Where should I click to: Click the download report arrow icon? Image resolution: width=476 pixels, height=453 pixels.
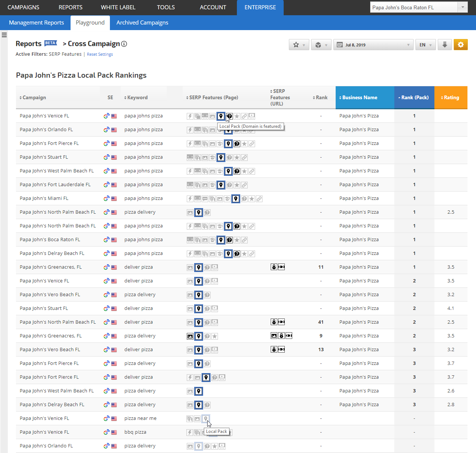[x=444, y=45]
